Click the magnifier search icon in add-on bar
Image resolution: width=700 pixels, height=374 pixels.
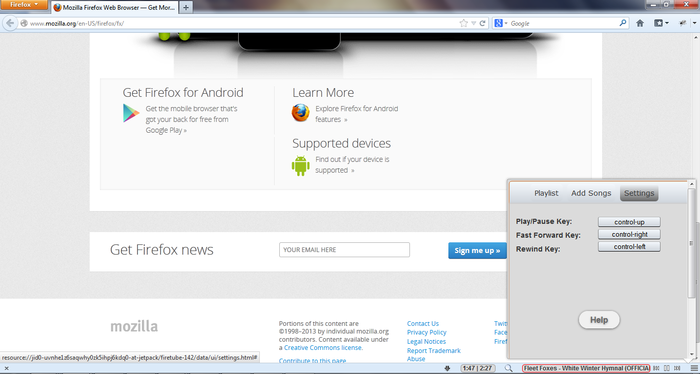pyautogui.click(x=508, y=368)
